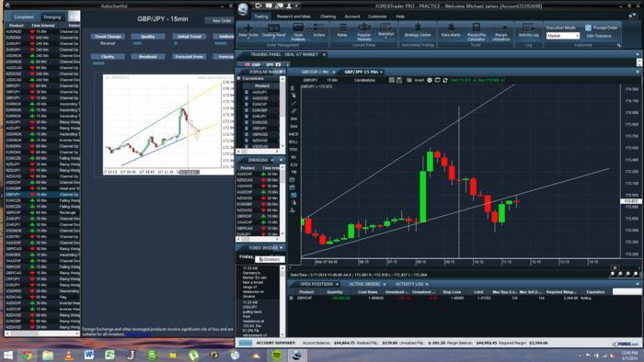
Task: Expand the Emerging panel dropdown arrow
Action: click(x=281, y=160)
